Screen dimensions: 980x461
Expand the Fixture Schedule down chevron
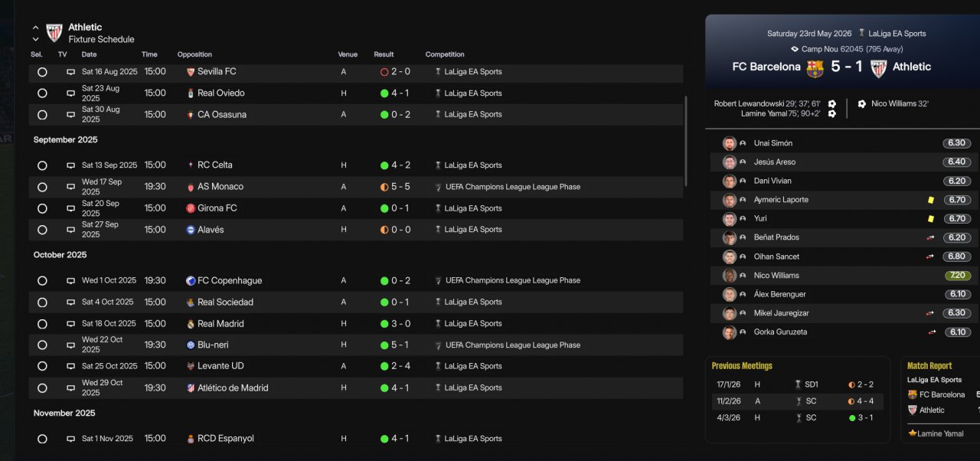click(35, 39)
